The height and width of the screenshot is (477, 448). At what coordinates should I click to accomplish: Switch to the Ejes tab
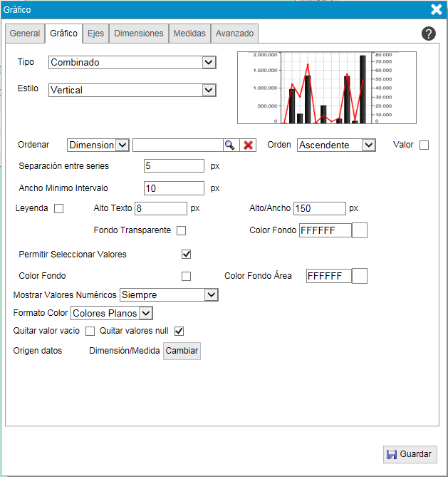tap(95, 34)
